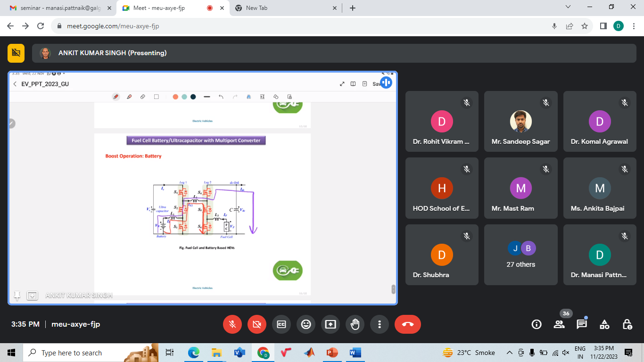Open the 27 others participant tile
The image size is (644, 362).
[x=520, y=255]
